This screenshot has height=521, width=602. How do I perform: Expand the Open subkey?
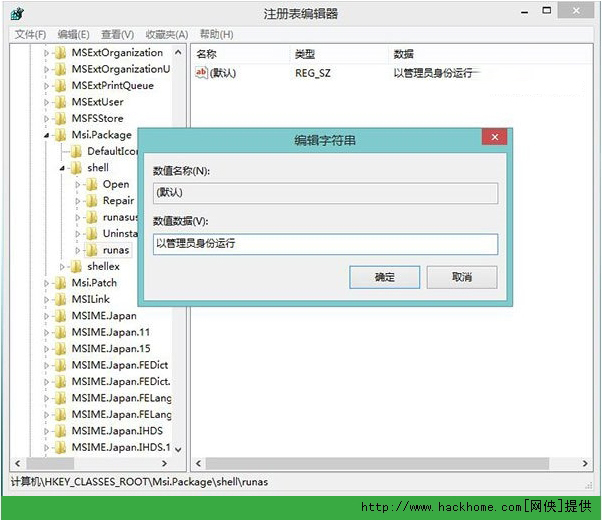coord(78,185)
